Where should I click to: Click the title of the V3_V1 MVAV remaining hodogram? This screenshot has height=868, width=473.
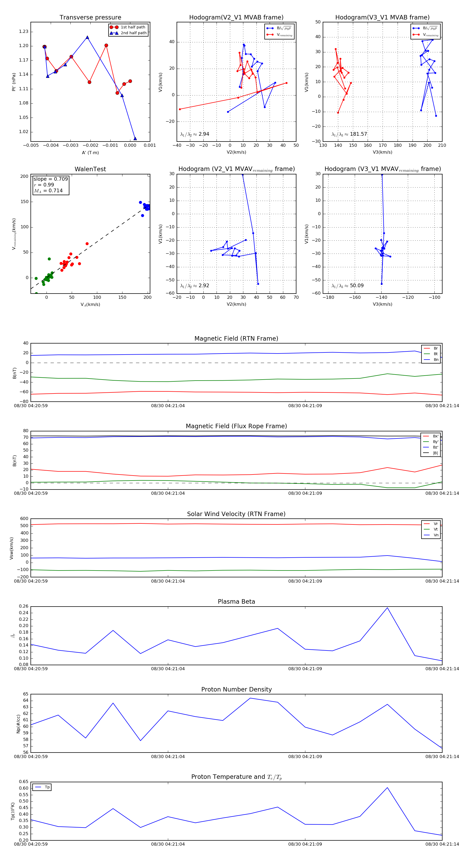tap(382, 169)
